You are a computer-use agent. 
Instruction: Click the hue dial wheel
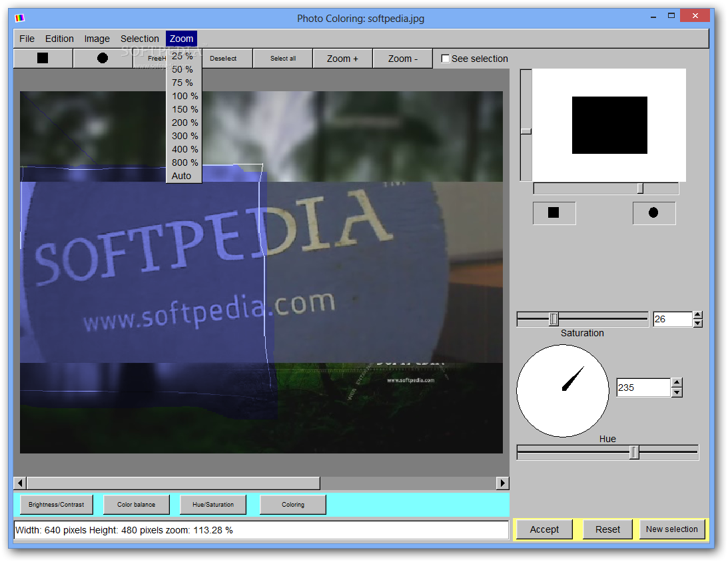[563, 391]
